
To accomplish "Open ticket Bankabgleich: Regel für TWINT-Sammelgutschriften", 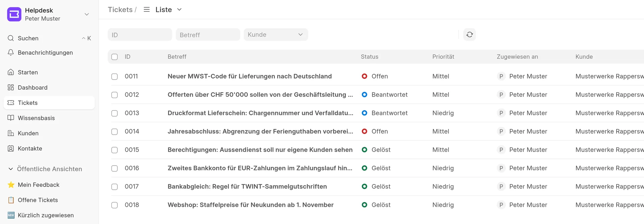I will (247, 186).
